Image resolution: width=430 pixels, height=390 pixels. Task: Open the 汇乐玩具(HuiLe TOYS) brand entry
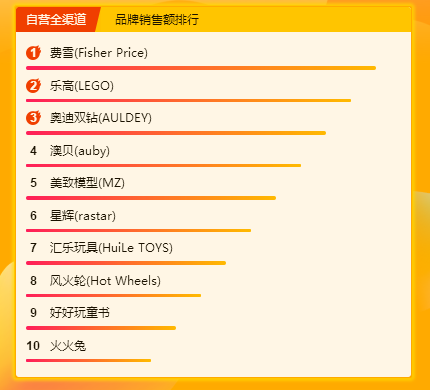[x=111, y=248]
